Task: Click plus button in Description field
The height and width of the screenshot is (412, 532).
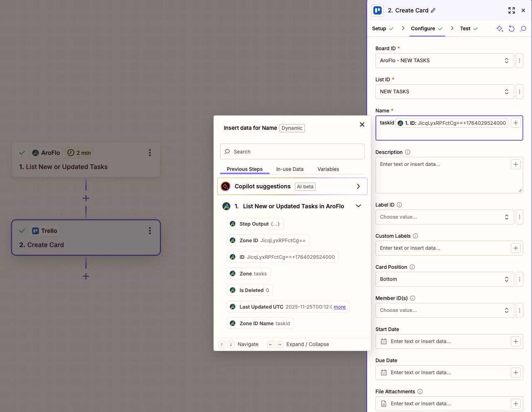Action: click(x=516, y=164)
